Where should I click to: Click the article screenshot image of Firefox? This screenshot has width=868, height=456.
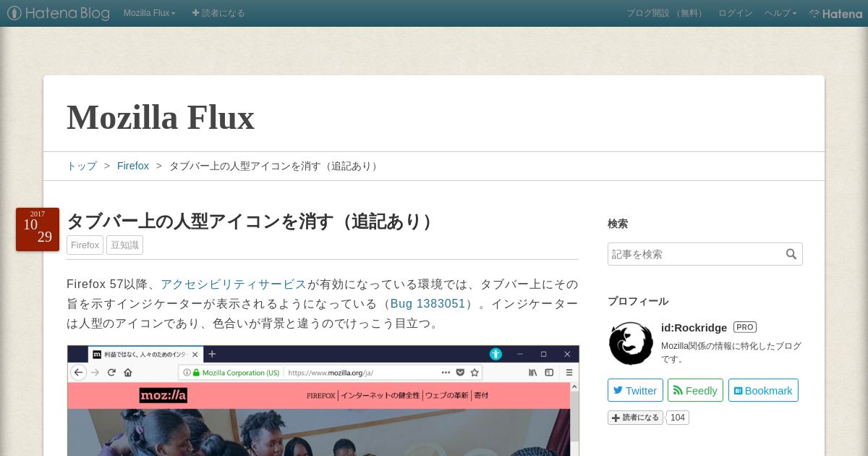(323, 400)
